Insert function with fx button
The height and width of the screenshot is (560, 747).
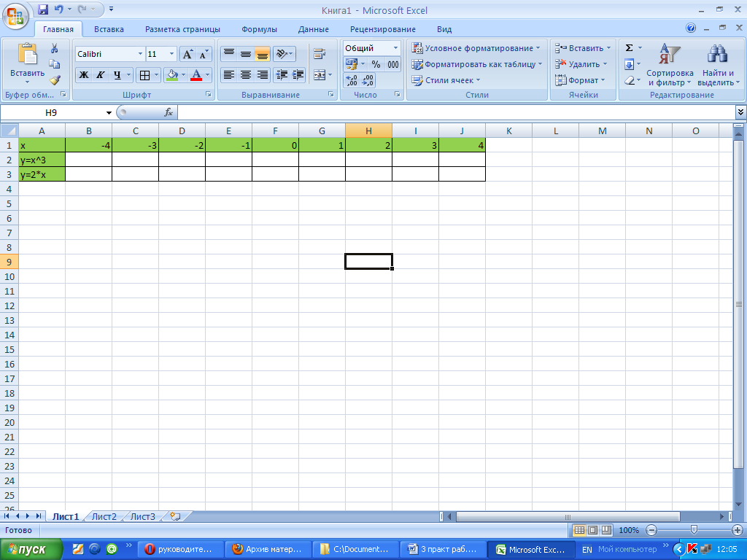[x=169, y=112]
